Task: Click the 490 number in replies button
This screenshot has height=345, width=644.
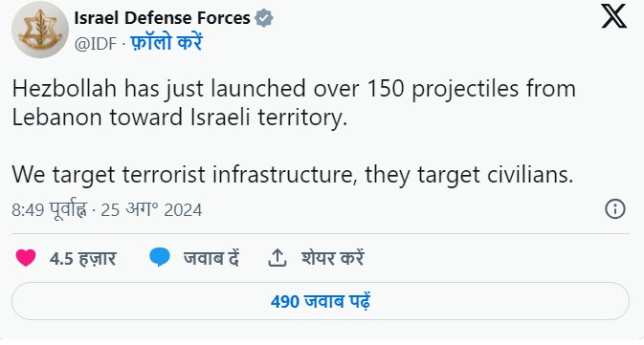Action: click(x=285, y=302)
